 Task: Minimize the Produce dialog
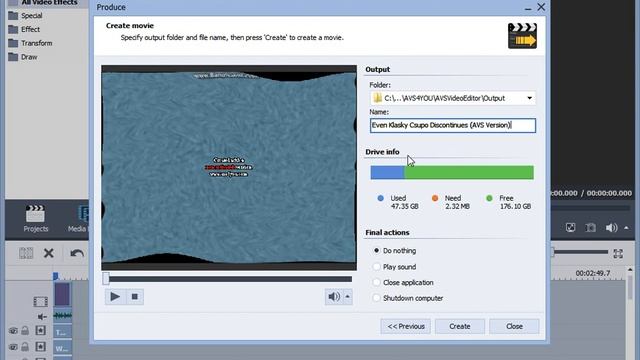tap(528, 8)
